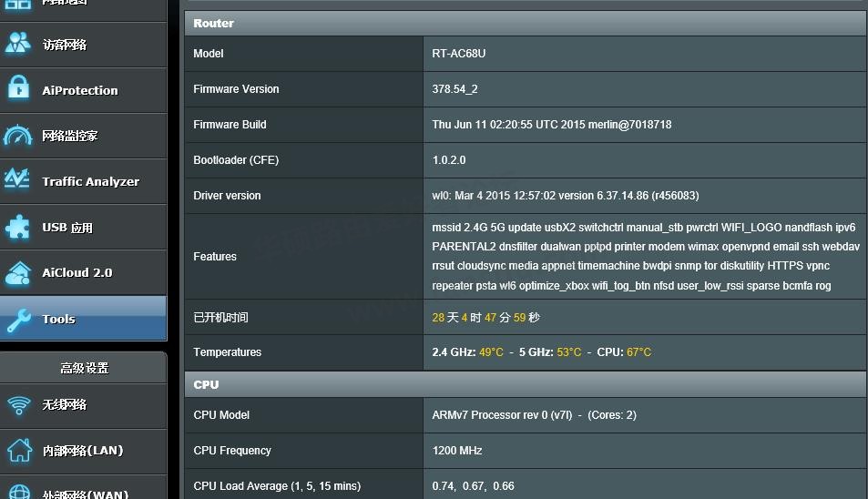Select the AiProtection menu label
Screen dimensions: 868x499
(x=80, y=90)
